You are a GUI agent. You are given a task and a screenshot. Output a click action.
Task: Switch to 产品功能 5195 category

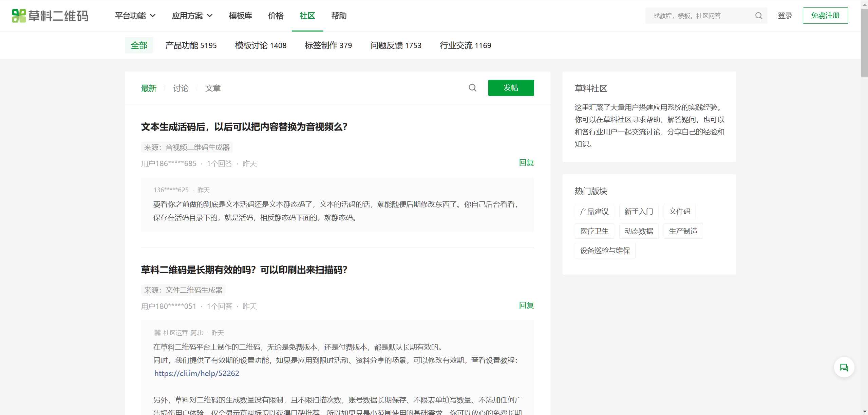(191, 45)
